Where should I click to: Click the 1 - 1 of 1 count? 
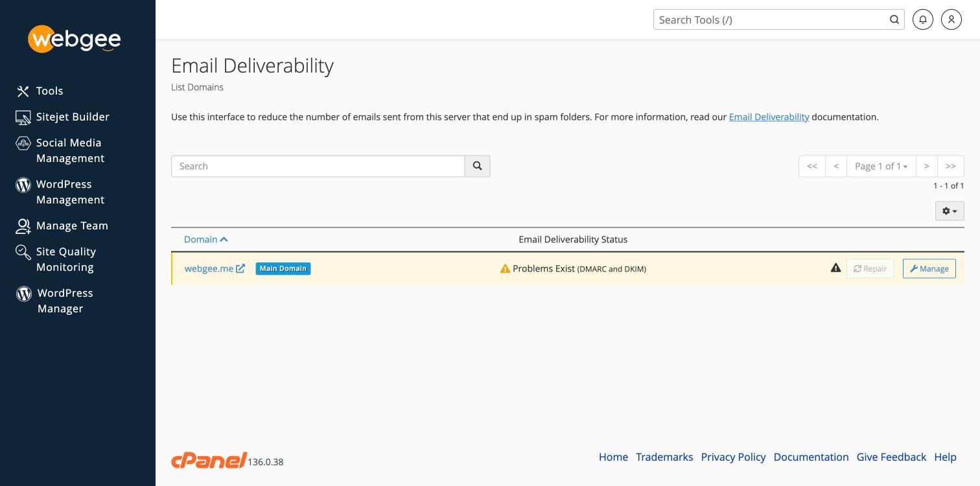click(x=949, y=185)
